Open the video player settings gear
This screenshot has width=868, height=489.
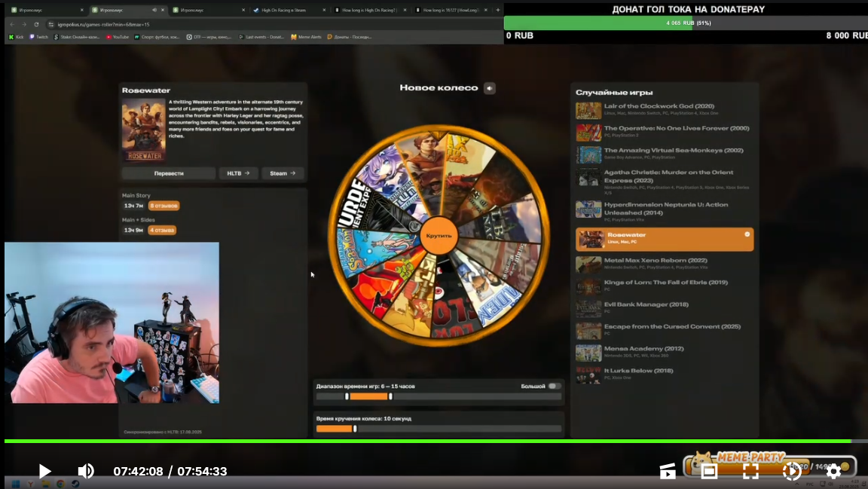coord(833,471)
